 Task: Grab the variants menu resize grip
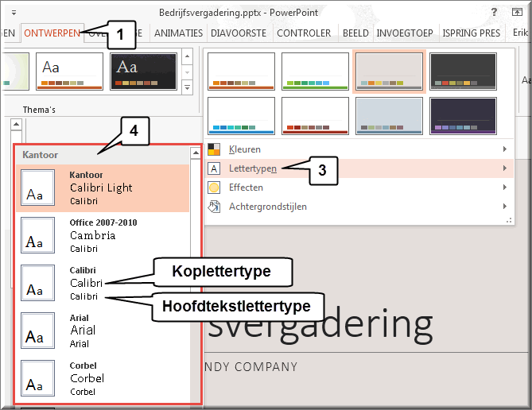(509, 220)
